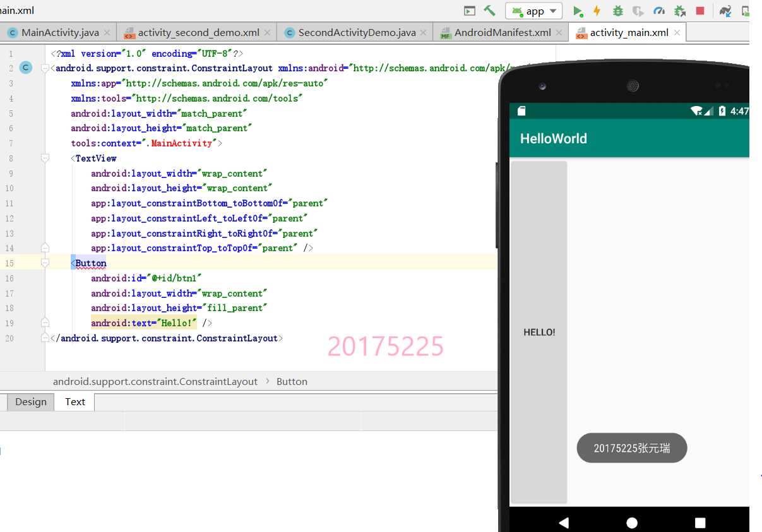Viewport: 762px width, 532px height.
Task: Toggle fold marker at closing tag line 20
Action: point(45,338)
